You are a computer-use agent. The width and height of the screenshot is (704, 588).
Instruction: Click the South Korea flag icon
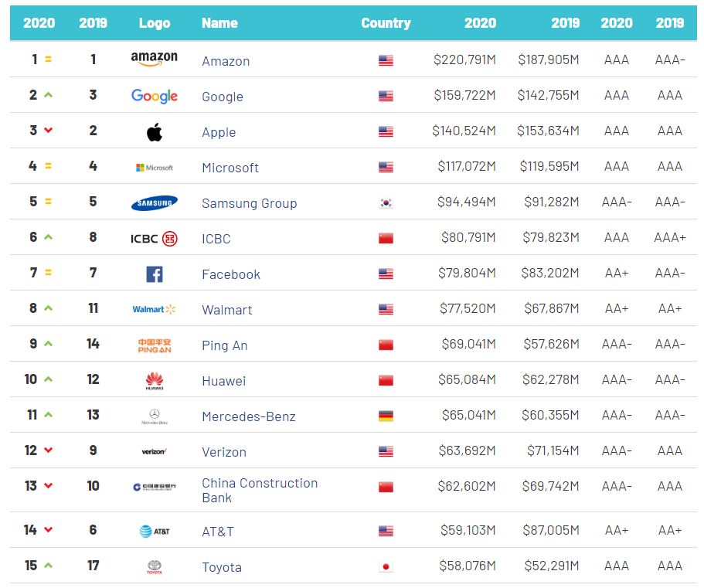click(386, 203)
